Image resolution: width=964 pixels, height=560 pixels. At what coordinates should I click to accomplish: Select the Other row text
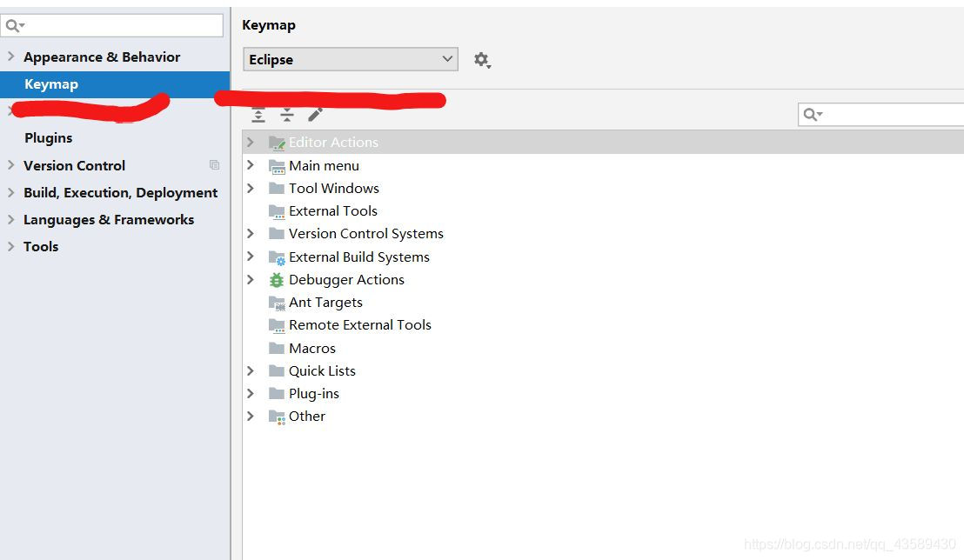click(x=307, y=417)
